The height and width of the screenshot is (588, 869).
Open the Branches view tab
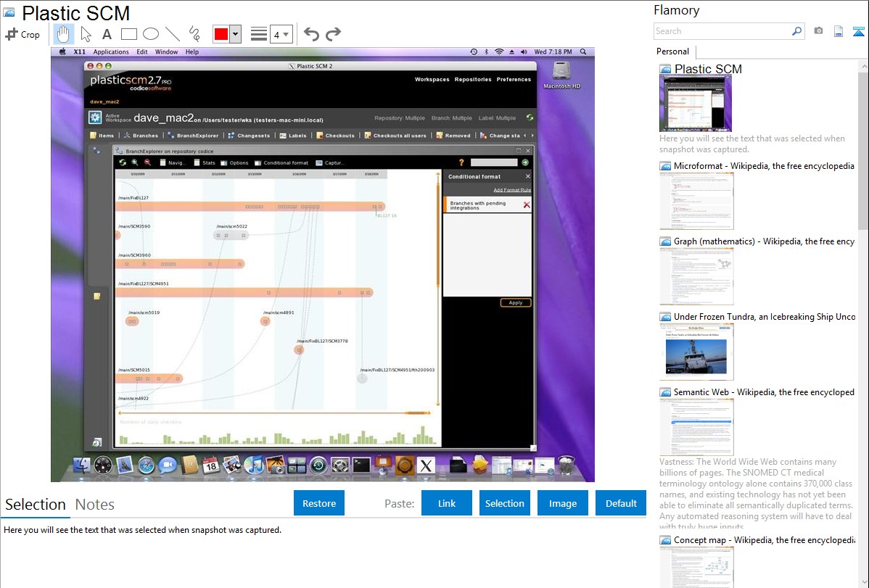click(141, 136)
